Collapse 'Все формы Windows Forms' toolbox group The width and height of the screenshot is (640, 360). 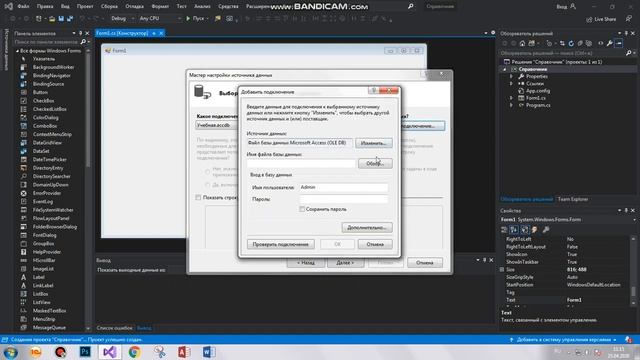[x=18, y=51]
